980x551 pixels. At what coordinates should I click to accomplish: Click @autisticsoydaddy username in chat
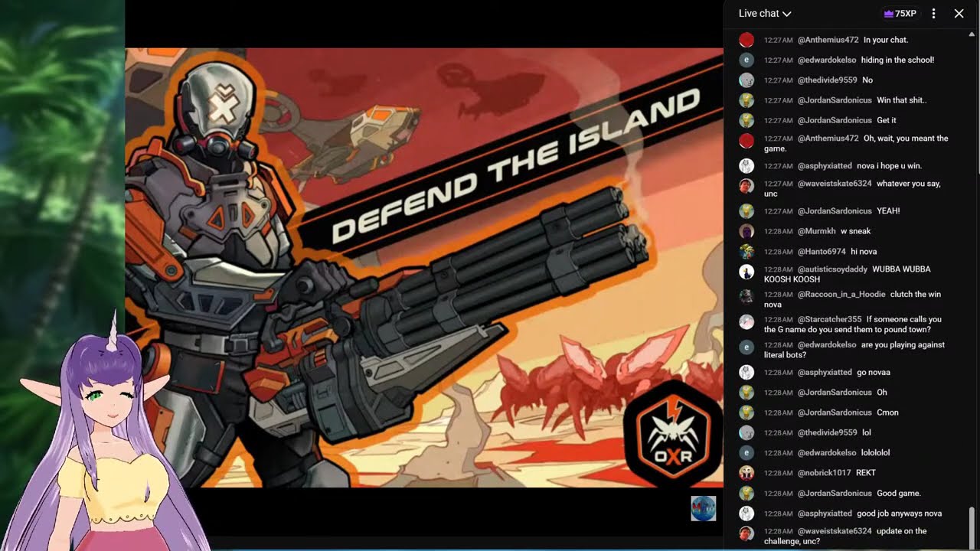coord(832,269)
